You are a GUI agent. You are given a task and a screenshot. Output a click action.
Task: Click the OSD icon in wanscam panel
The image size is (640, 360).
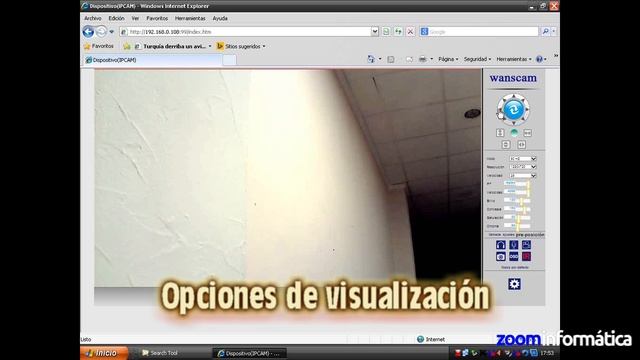click(514, 256)
